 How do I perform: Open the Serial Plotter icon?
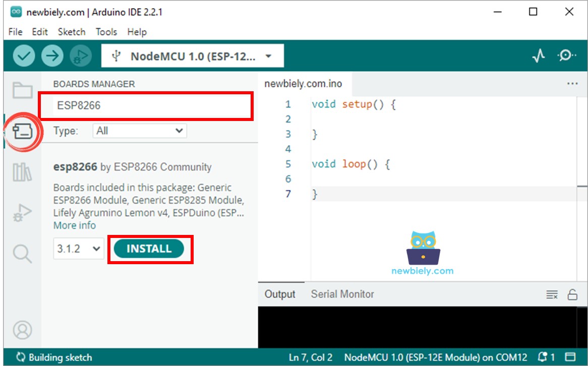(x=539, y=55)
